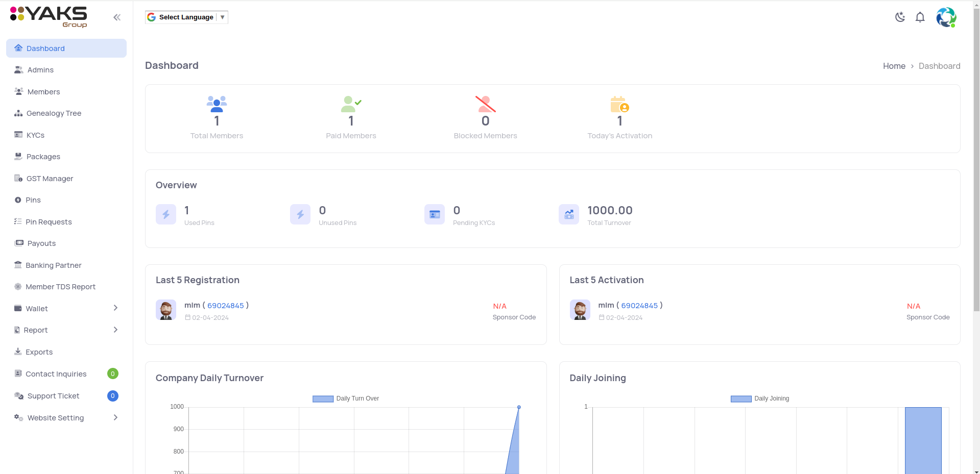Open KYCs page
Screen dimensions: 980x474
(66, 135)
